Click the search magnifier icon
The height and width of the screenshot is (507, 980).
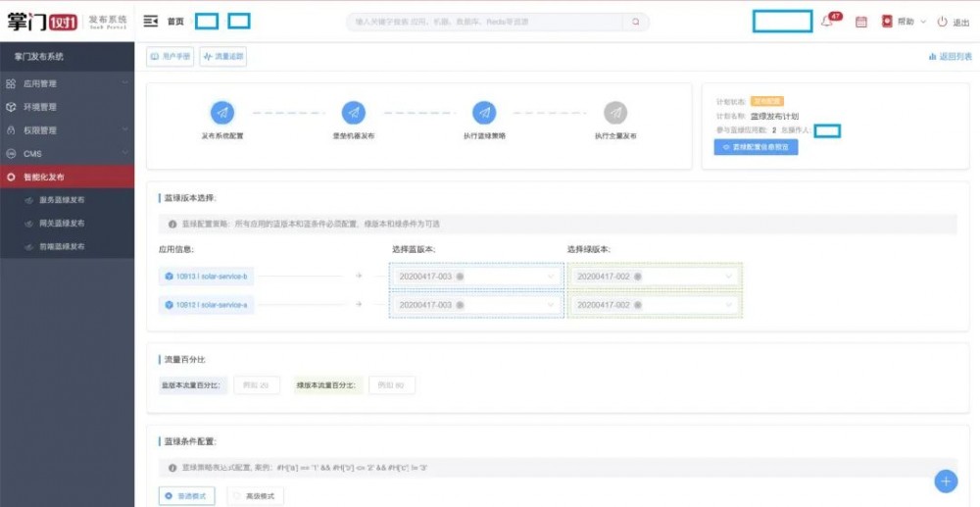[x=636, y=22]
